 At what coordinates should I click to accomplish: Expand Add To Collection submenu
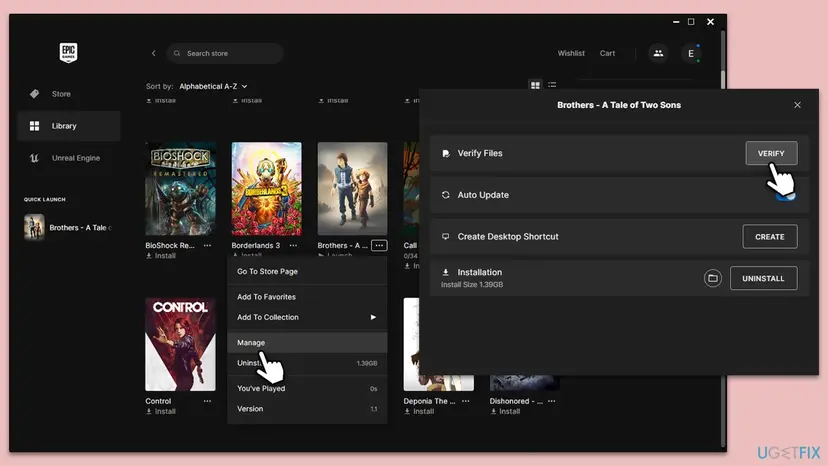click(307, 317)
